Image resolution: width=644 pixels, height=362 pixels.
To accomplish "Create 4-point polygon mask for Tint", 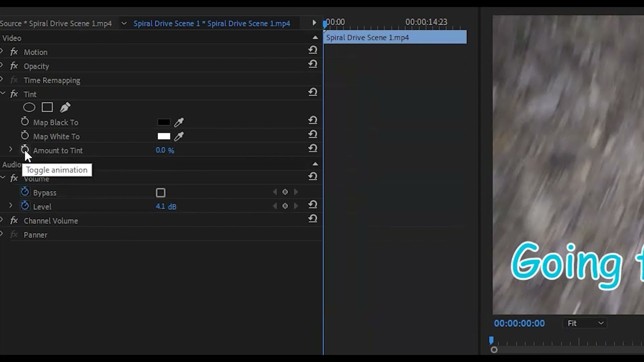I will pos(47,107).
